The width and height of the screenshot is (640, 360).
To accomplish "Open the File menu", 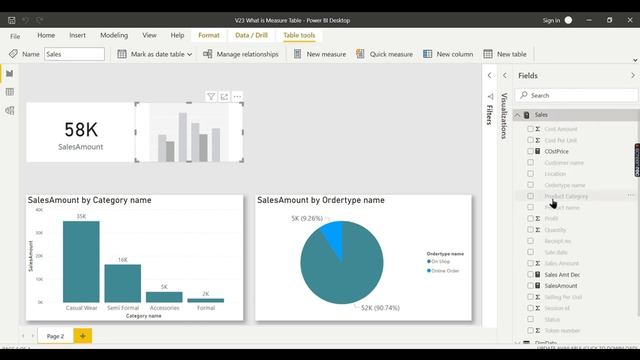I will tap(15, 36).
